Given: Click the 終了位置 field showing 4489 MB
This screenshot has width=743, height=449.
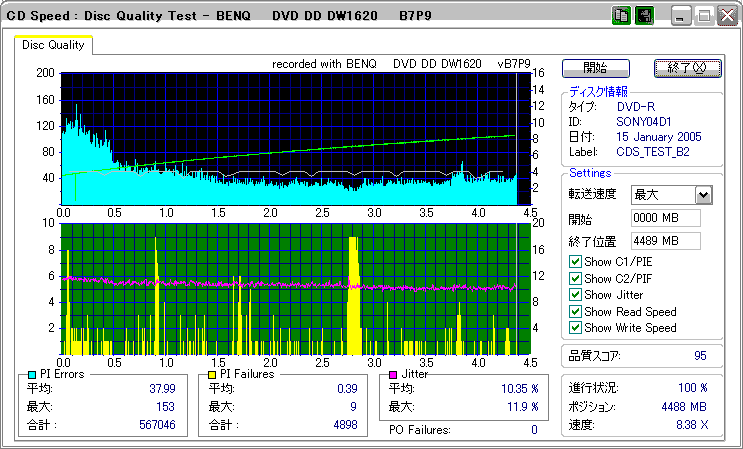Looking at the screenshot, I should coord(666,241).
